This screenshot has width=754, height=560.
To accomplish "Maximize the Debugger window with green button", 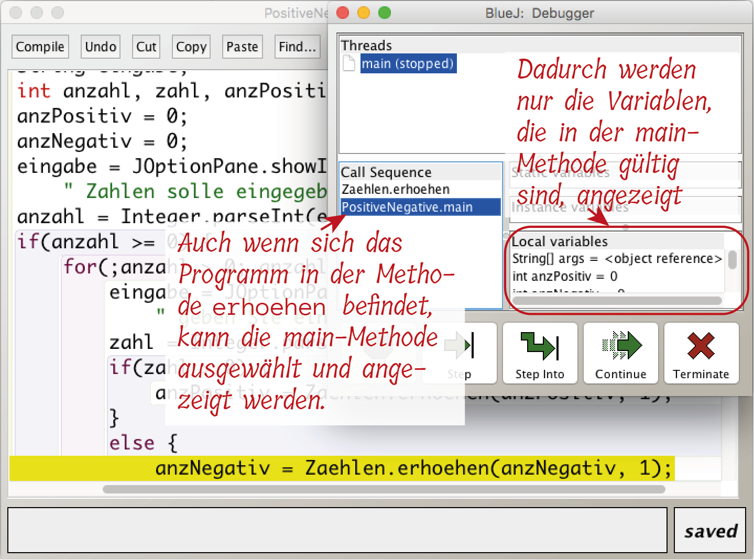I will 385,13.
